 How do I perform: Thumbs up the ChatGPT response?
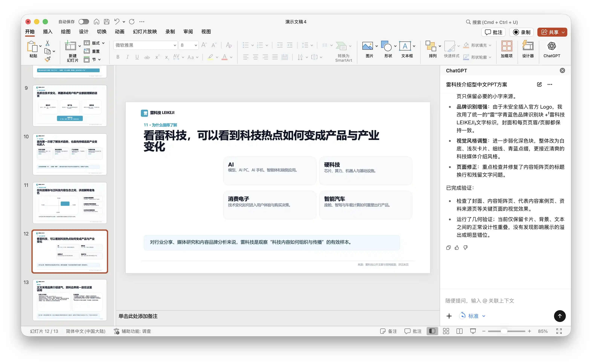point(457,247)
